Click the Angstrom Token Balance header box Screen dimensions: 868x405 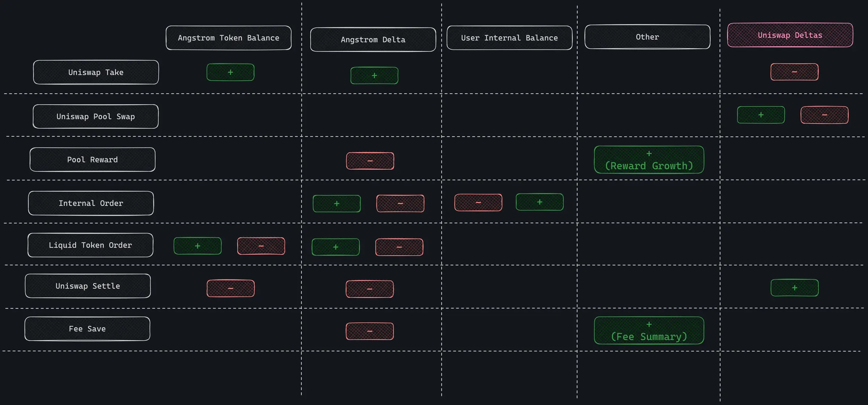coord(229,38)
